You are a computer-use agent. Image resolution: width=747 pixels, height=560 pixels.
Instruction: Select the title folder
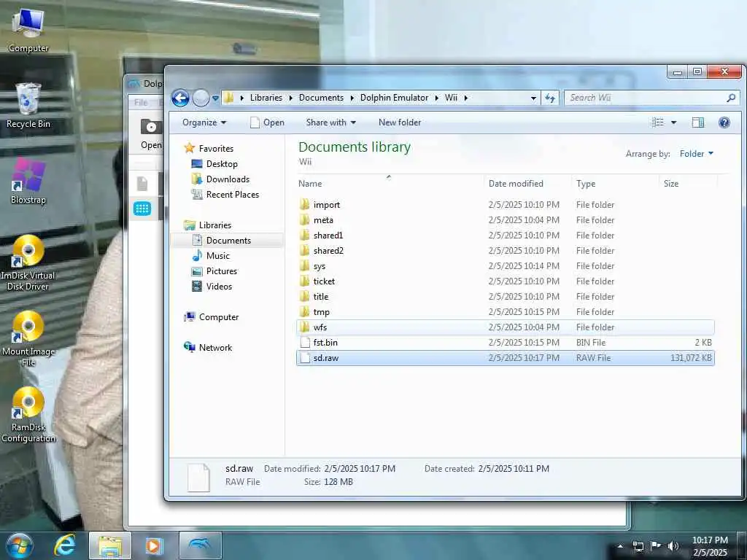click(505, 296)
